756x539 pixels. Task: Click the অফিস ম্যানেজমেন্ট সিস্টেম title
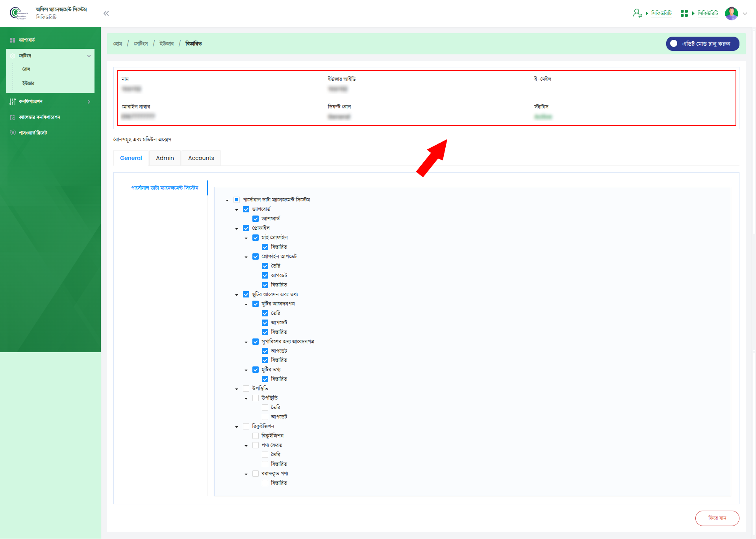click(61, 9)
